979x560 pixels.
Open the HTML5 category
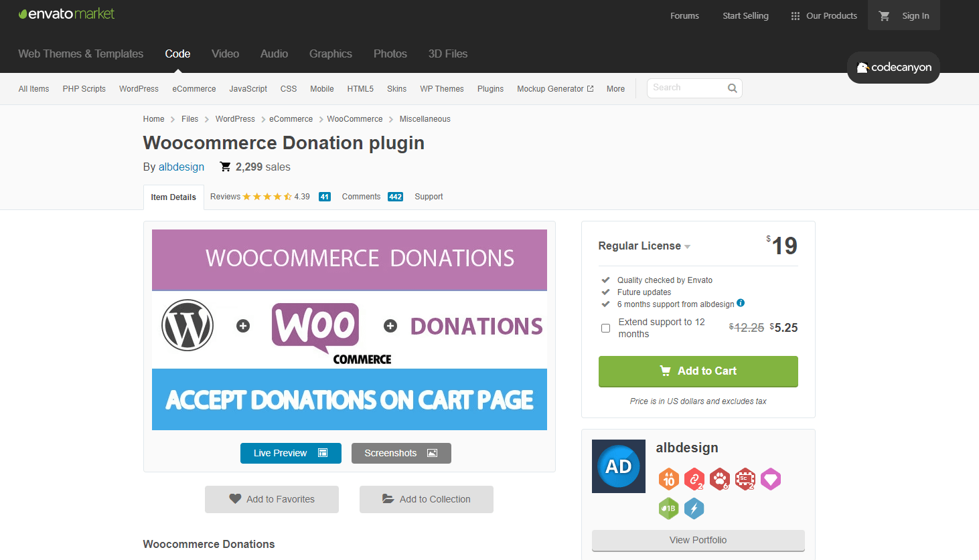click(360, 89)
